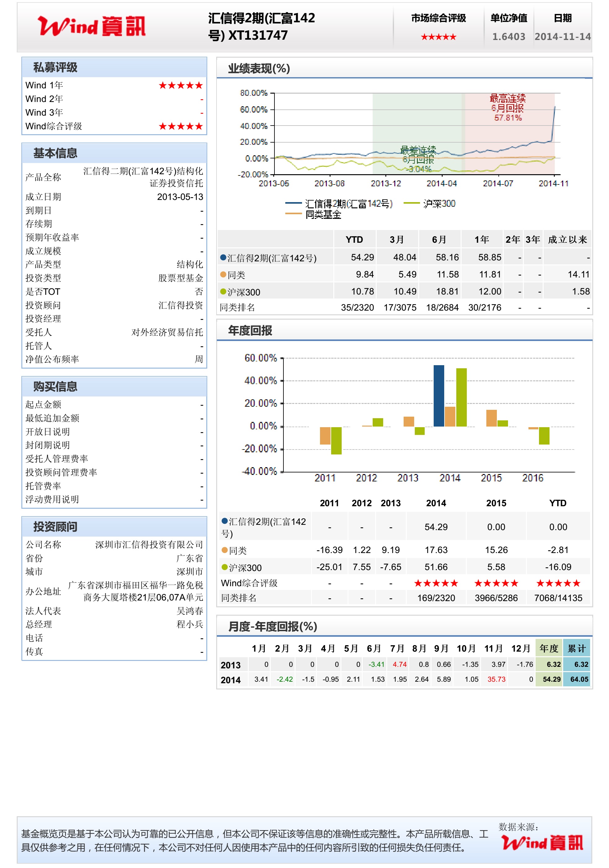Click the 产品全称 value 汇信得二期(汇富142号)结构化证券投资信托
The image size is (609, 868).
pyautogui.click(x=143, y=177)
